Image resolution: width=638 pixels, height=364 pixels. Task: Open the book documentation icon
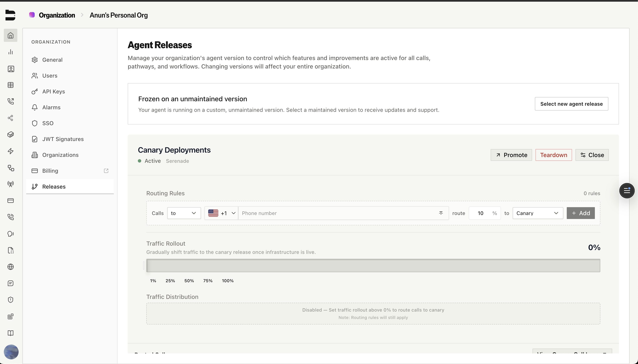pos(11,333)
